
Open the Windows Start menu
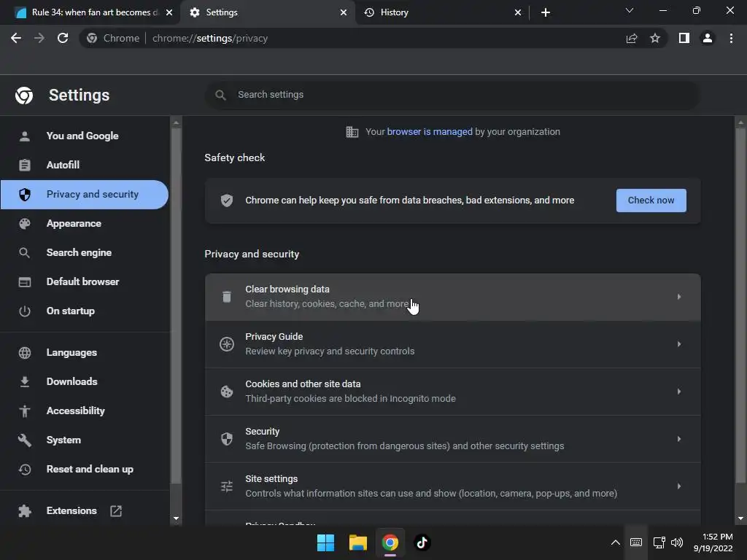tap(326, 542)
